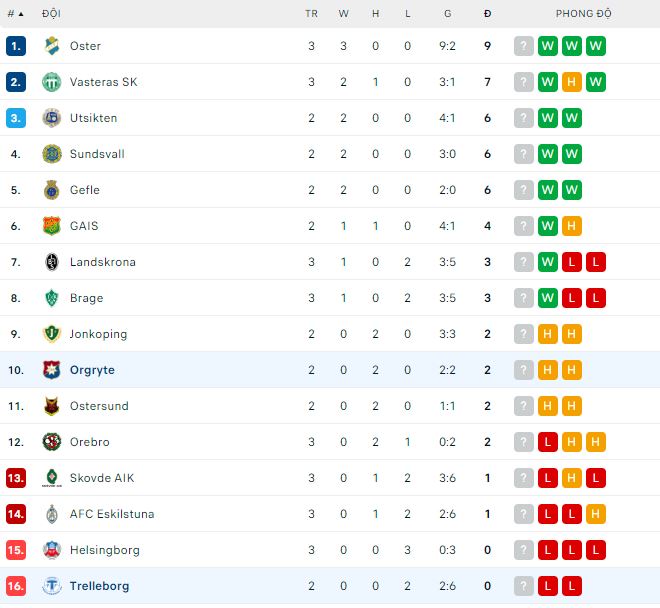Sort table by Đ points column
The width and height of the screenshot is (660, 608).
click(x=487, y=14)
